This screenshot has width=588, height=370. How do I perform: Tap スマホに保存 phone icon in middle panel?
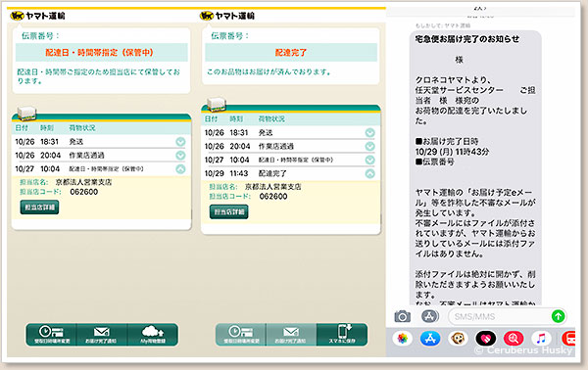[x=342, y=335]
